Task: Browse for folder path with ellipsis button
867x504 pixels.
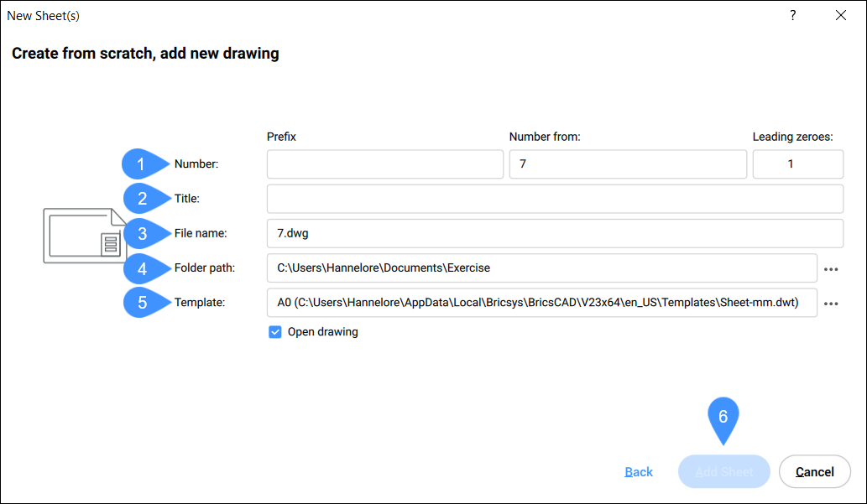Action: point(831,269)
